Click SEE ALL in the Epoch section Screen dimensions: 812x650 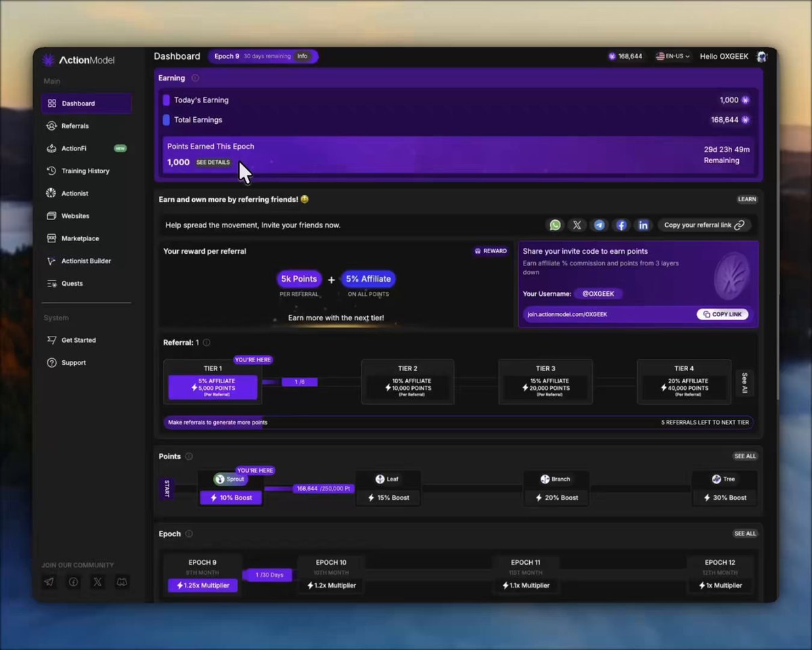pyautogui.click(x=745, y=534)
